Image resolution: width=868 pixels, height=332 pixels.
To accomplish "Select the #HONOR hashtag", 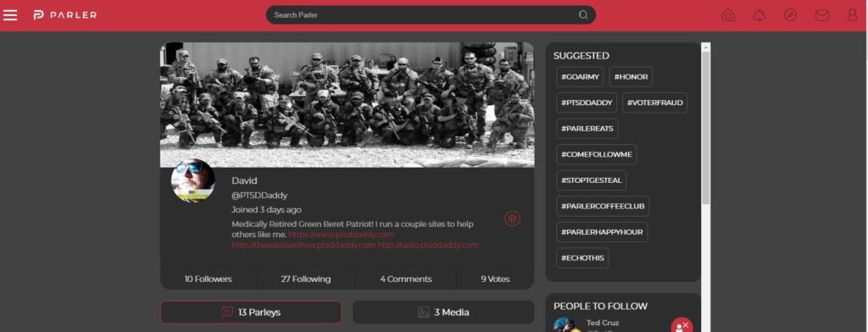I will pyautogui.click(x=631, y=77).
